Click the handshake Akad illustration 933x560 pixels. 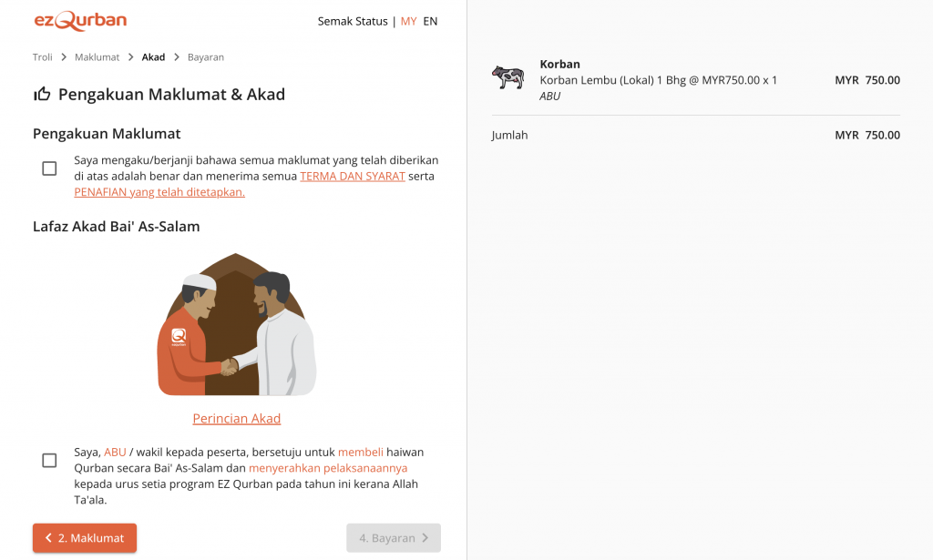tap(237, 324)
